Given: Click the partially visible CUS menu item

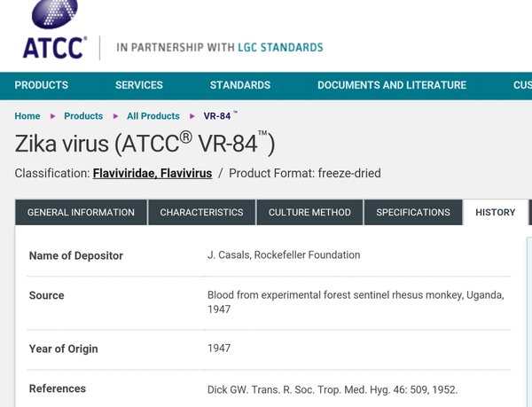Looking at the screenshot, I should [522, 85].
